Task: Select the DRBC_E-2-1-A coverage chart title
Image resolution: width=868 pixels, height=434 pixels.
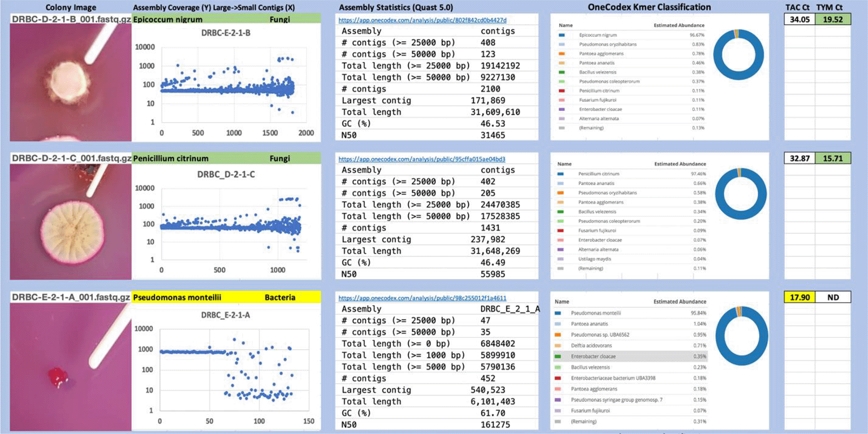Action: tap(225, 315)
